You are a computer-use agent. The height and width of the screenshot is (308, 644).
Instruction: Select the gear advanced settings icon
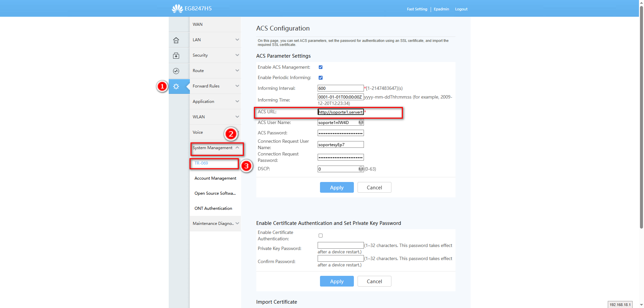(176, 86)
